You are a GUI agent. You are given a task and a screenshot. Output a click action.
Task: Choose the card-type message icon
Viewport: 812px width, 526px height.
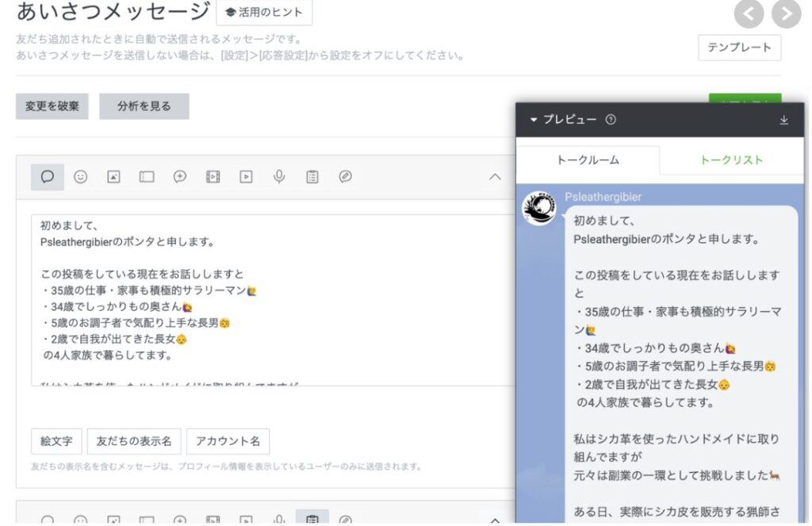pos(345,177)
